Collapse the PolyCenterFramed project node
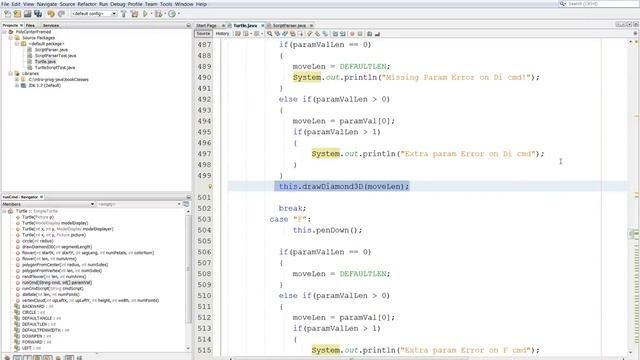The height and width of the screenshot is (360, 640). tap(4, 32)
